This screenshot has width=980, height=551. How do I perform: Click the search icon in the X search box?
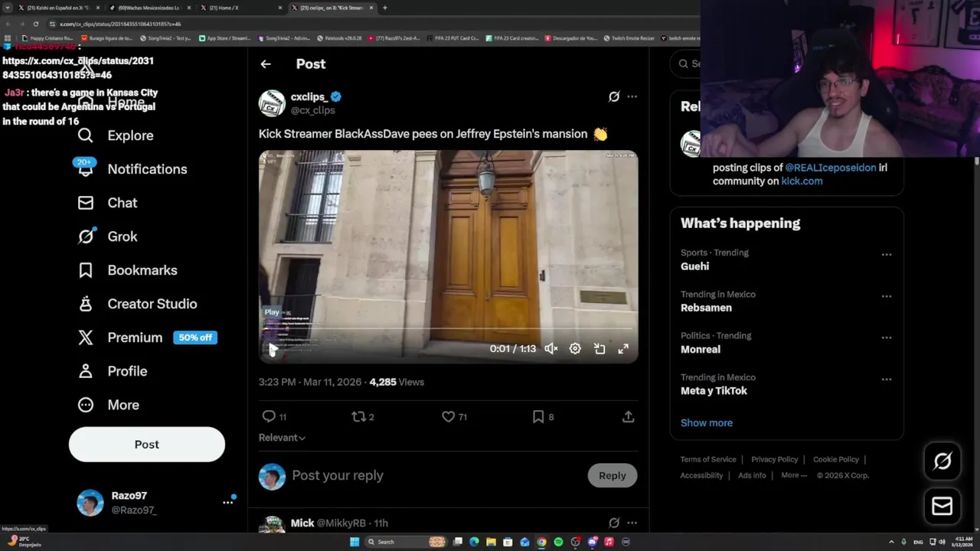tap(684, 64)
